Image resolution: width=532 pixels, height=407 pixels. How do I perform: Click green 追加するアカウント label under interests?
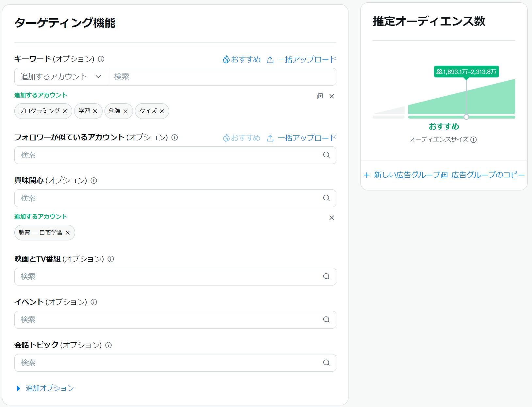tap(40, 217)
